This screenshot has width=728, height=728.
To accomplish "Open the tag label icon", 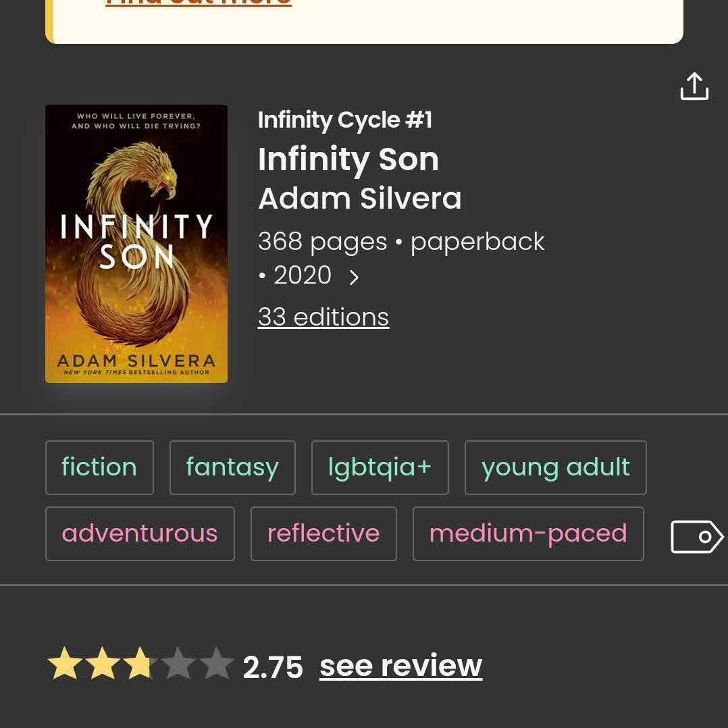I will coord(696,537).
